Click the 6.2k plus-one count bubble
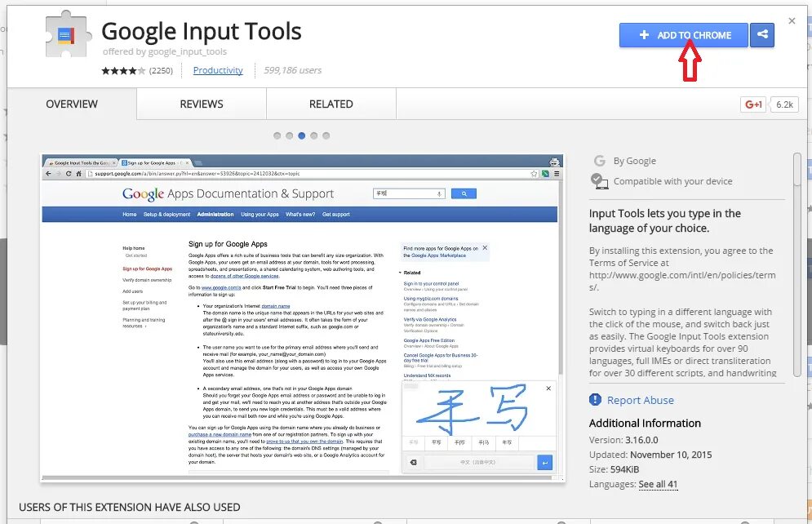 tap(784, 104)
